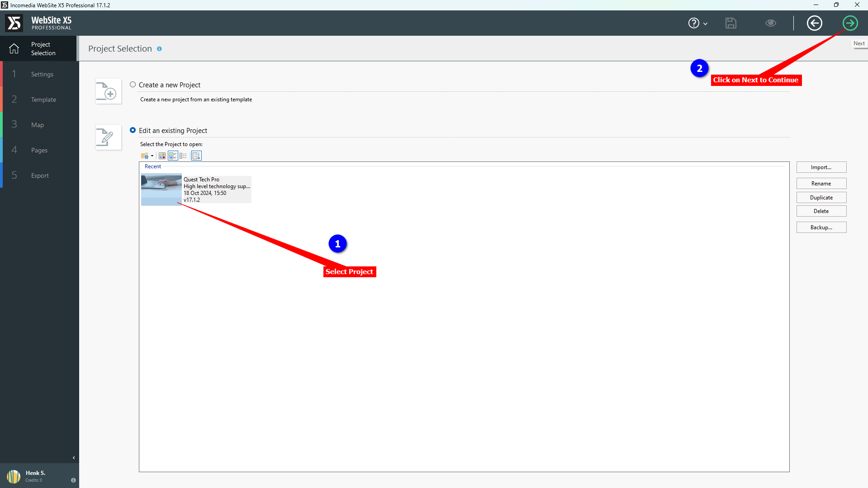Click the info icon next to credits

pos(73,480)
